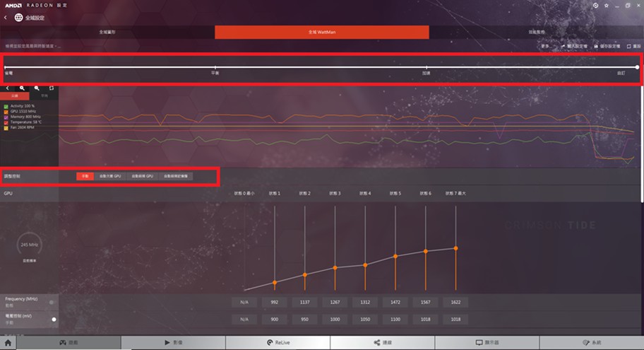
Task: Switch to the Performance Monitoring tab
Action: 537,32
